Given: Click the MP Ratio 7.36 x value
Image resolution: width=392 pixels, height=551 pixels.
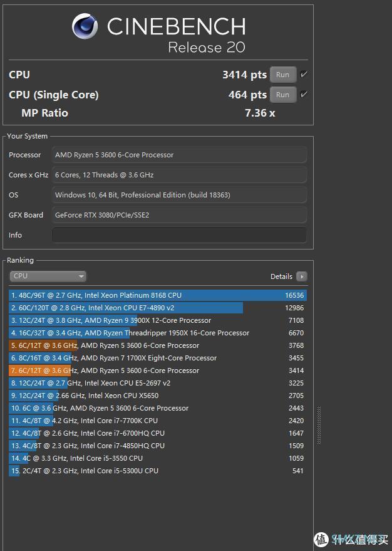Looking at the screenshot, I should pyautogui.click(x=260, y=113).
